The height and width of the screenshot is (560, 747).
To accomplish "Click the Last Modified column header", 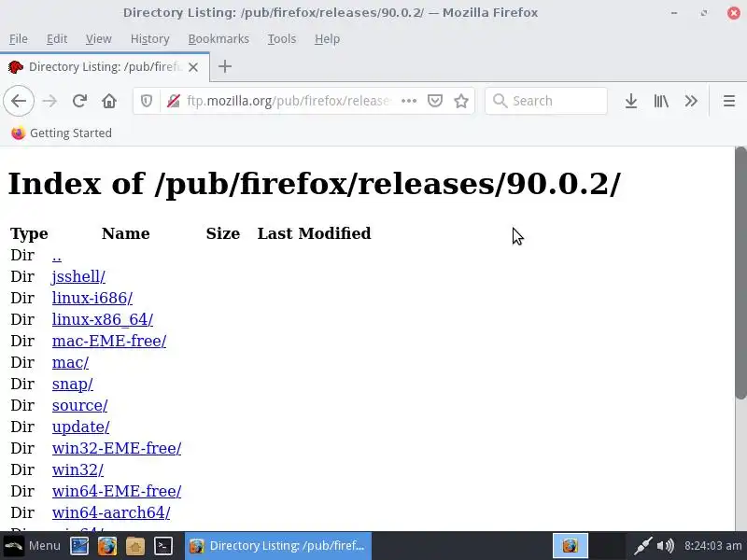I will (x=314, y=233).
